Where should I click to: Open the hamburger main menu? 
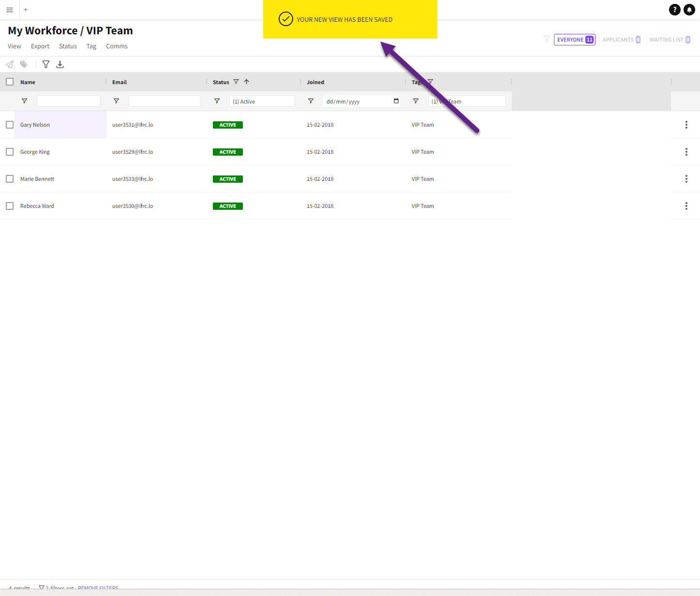tap(10, 10)
